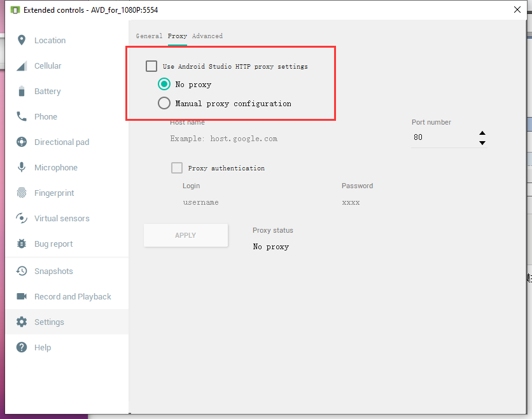Click the Battery icon in sidebar
The width and height of the screenshot is (532, 419).
coord(22,91)
